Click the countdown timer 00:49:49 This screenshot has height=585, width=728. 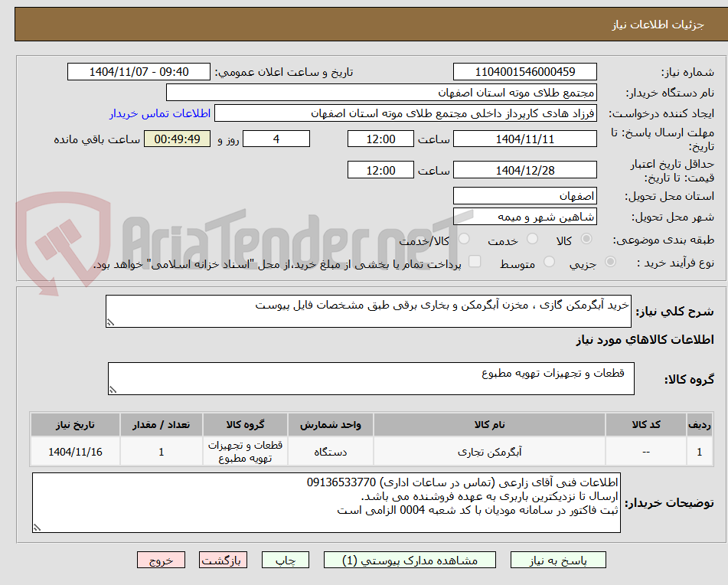coord(177,139)
